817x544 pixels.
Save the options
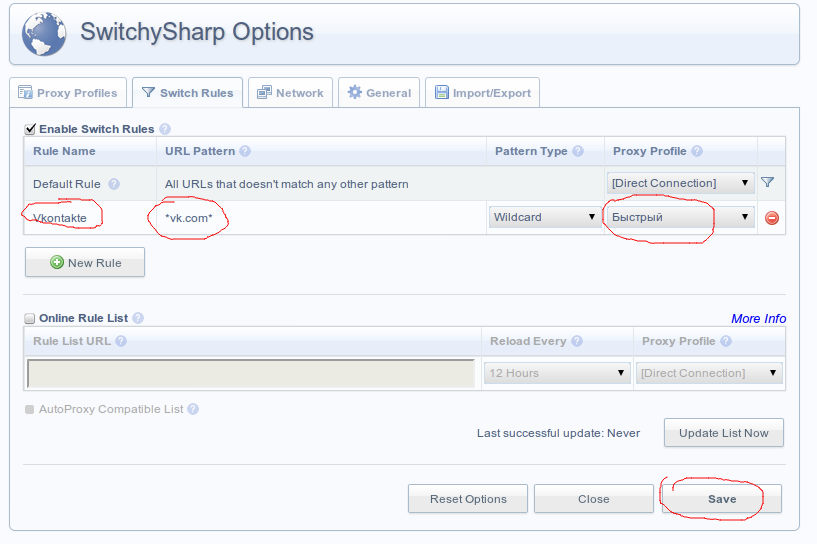click(722, 499)
